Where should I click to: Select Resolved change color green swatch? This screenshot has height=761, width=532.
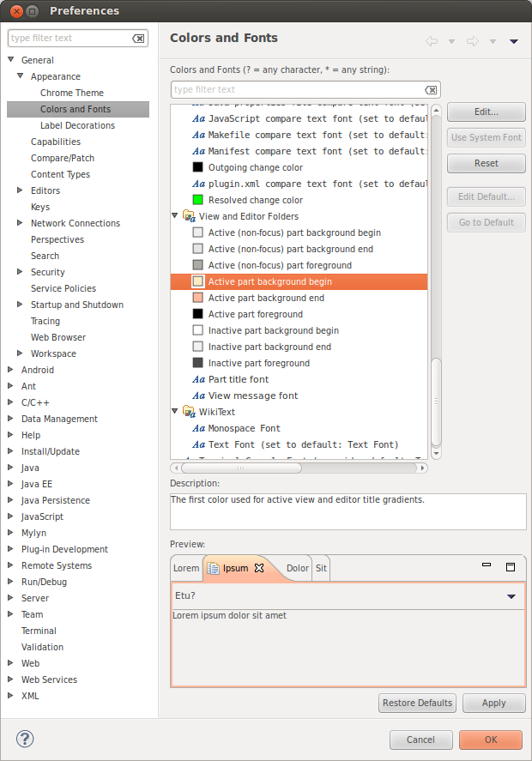197,199
